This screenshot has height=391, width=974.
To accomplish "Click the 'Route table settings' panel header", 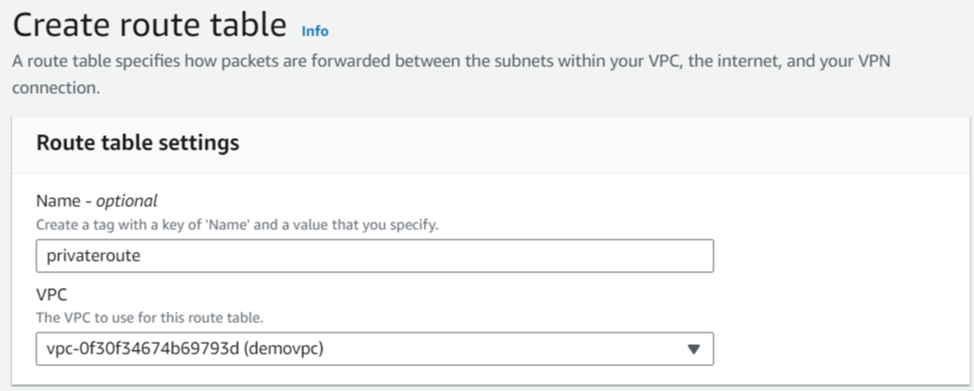I will [x=137, y=142].
